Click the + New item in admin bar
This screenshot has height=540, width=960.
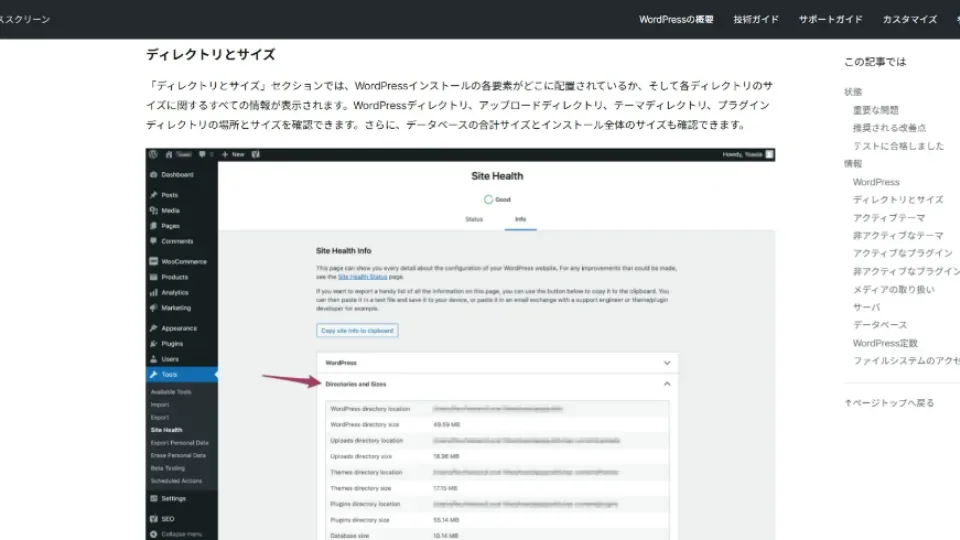click(x=233, y=154)
